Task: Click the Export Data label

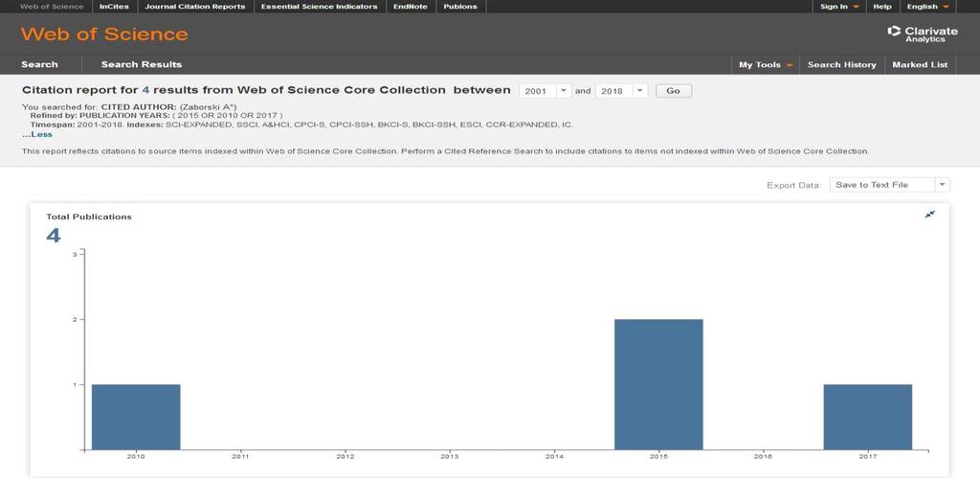Action: point(793,185)
